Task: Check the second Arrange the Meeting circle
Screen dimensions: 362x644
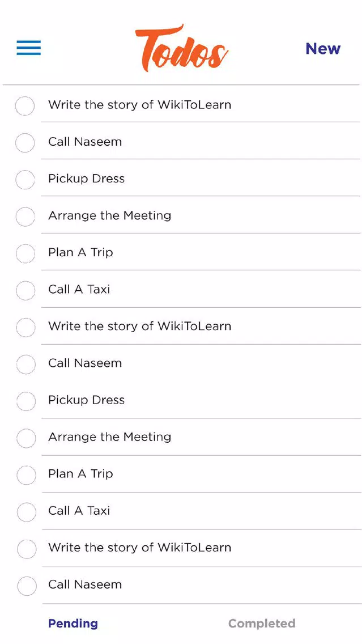Action: pyautogui.click(x=26, y=438)
